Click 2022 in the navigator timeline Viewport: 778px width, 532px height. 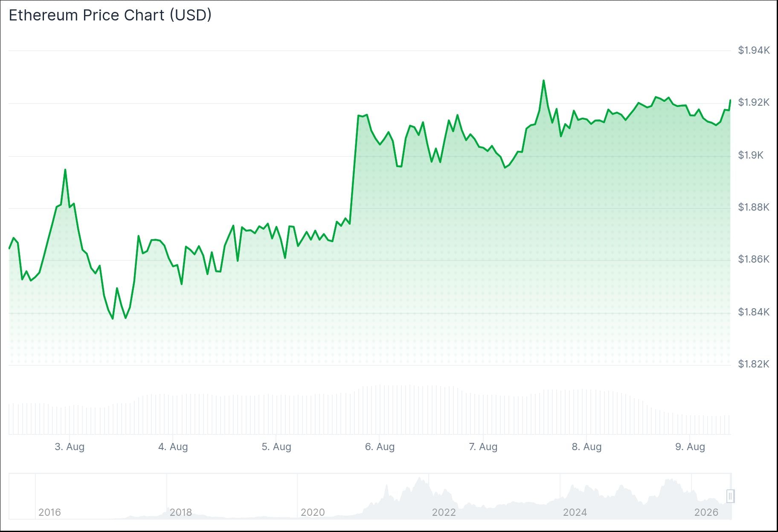pos(444,512)
